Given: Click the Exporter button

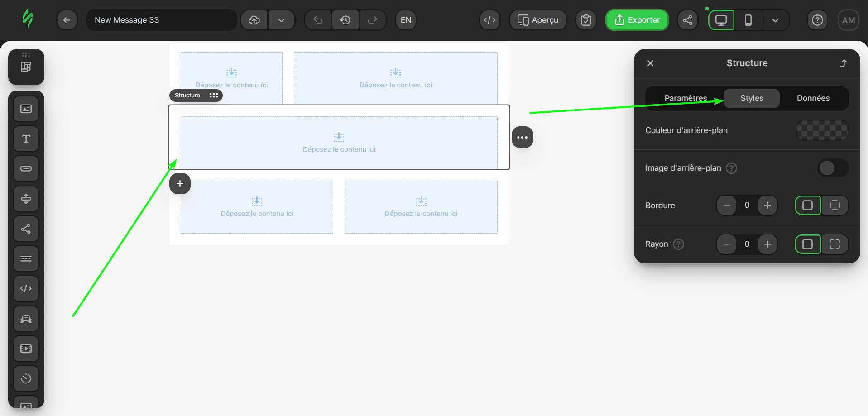Looking at the screenshot, I should (x=637, y=20).
